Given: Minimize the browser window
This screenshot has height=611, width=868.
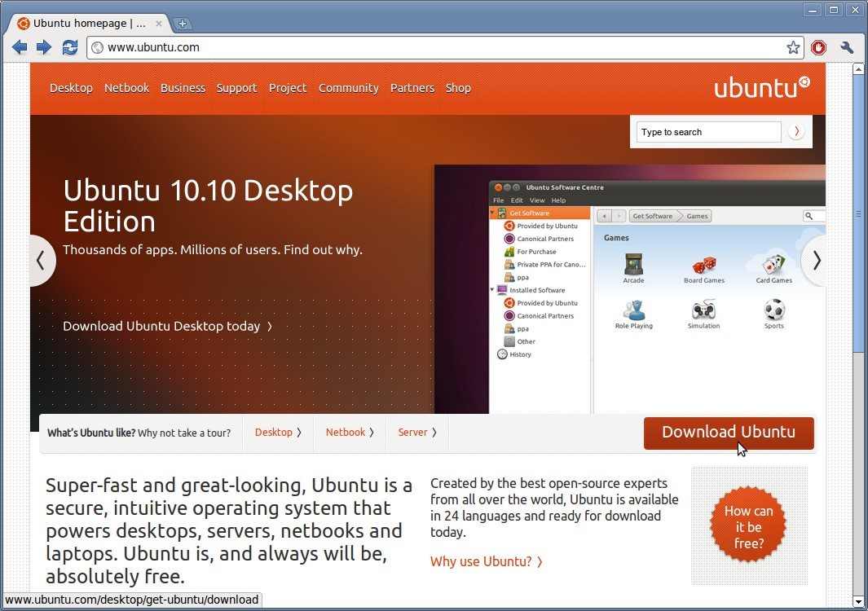Looking at the screenshot, I should tap(813, 10).
